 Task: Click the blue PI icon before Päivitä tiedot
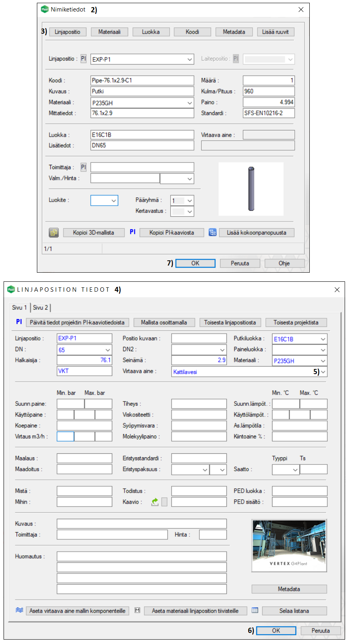[19, 322]
